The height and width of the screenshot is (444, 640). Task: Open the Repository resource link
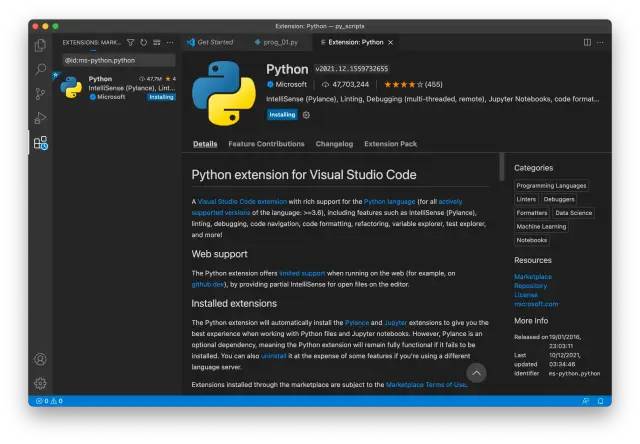[x=530, y=286]
